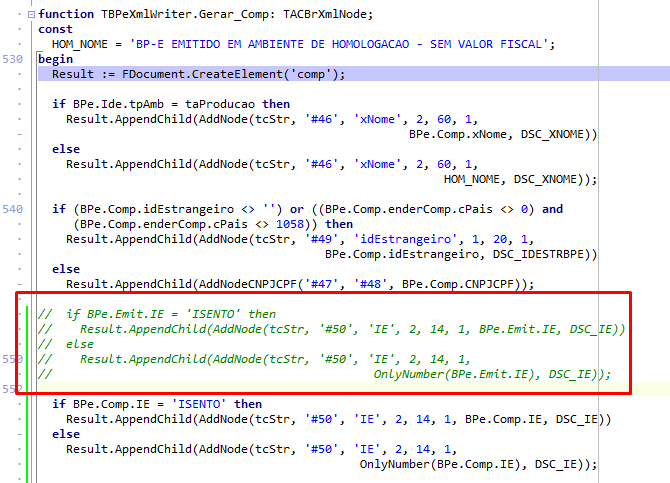Click HOM_NOME in its constant declaration line
This screenshot has width=670, height=483.
click(79, 44)
